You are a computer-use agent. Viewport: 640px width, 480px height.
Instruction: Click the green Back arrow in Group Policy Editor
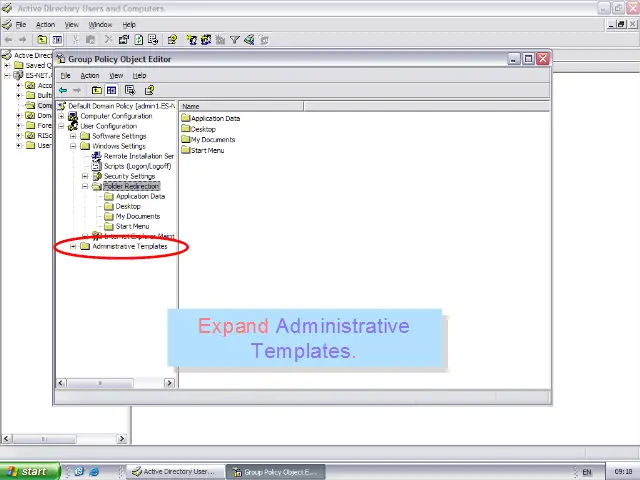click(63, 90)
